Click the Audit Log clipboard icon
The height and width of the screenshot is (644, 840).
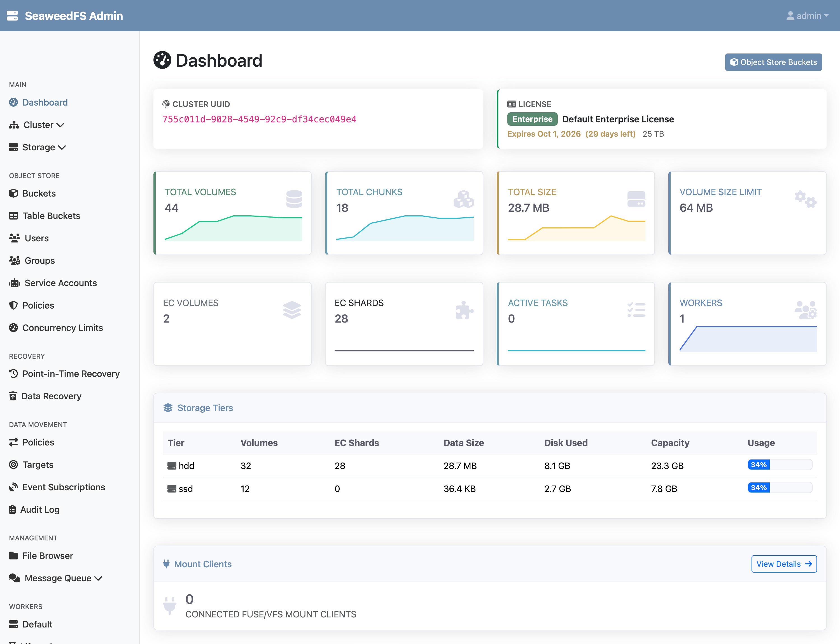[x=12, y=509]
